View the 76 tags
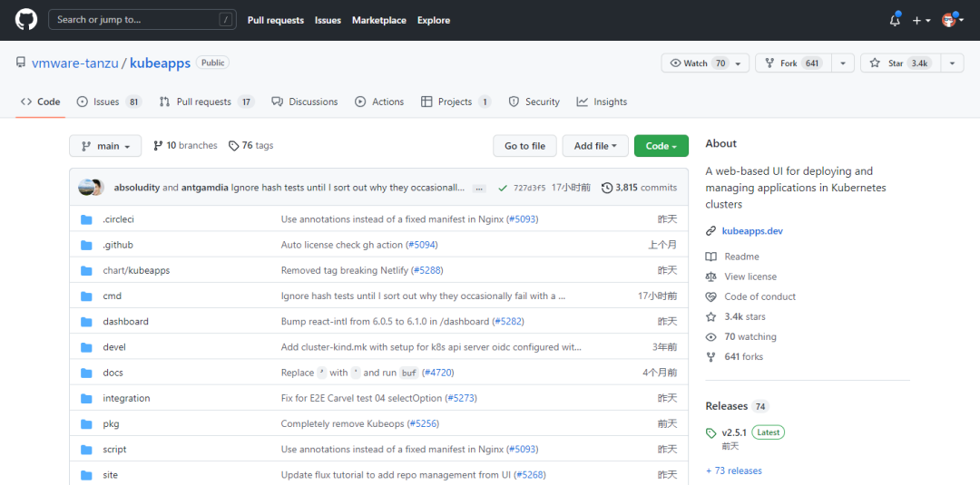This screenshot has width=980, height=485. coord(250,145)
